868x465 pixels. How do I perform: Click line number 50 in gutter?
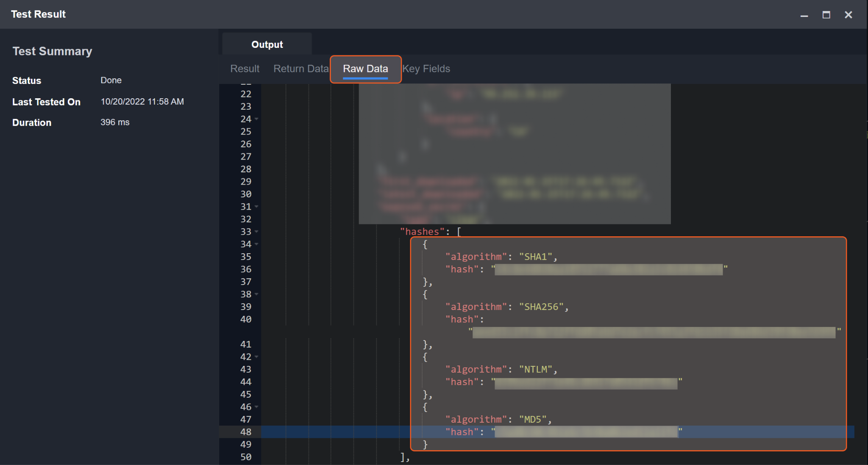coord(246,457)
